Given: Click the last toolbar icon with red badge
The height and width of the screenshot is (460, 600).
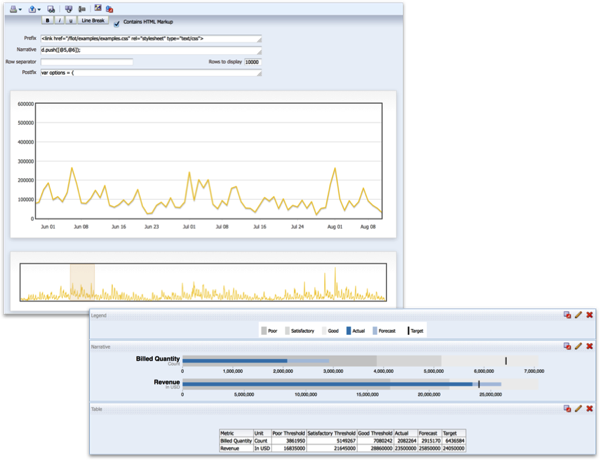Looking at the screenshot, I should 109,9.
